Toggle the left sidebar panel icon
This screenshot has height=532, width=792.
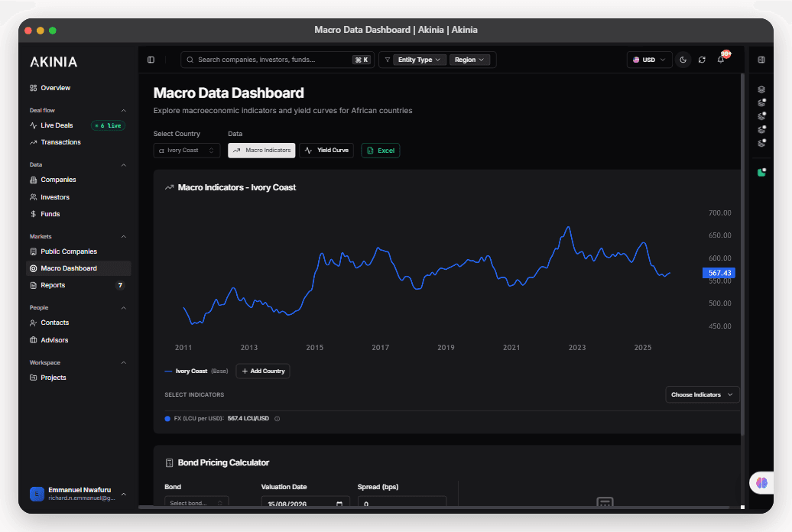click(151, 60)
